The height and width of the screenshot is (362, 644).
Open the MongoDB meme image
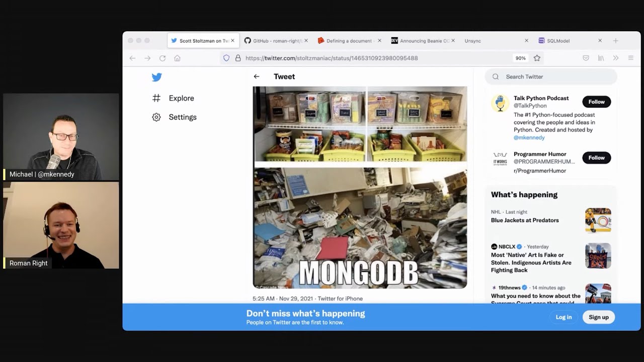(x=360, y=187)
